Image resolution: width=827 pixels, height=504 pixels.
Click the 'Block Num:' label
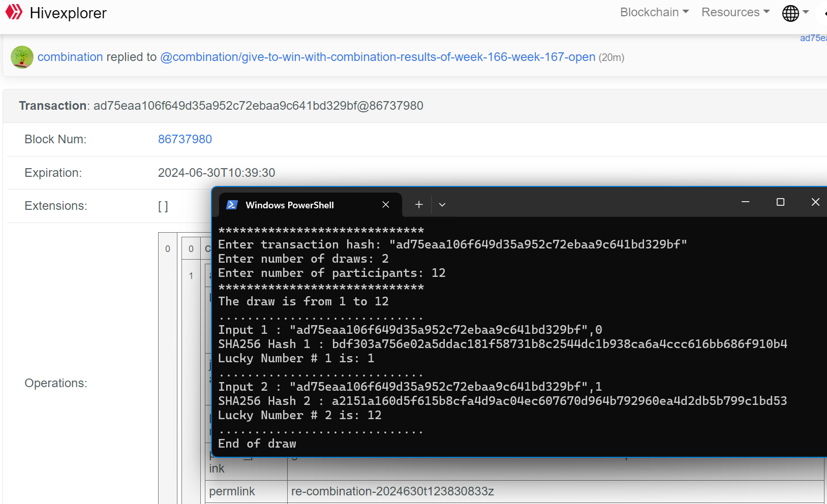point(55,139)
